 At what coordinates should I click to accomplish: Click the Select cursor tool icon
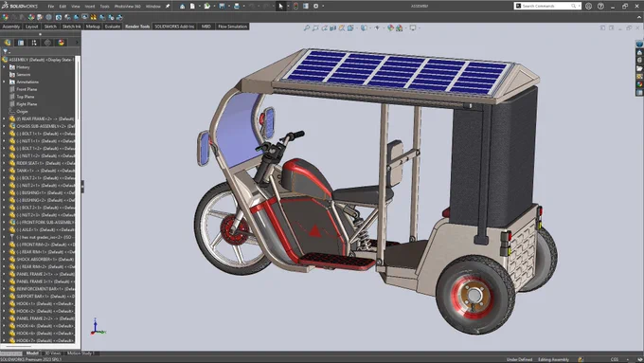281,7
